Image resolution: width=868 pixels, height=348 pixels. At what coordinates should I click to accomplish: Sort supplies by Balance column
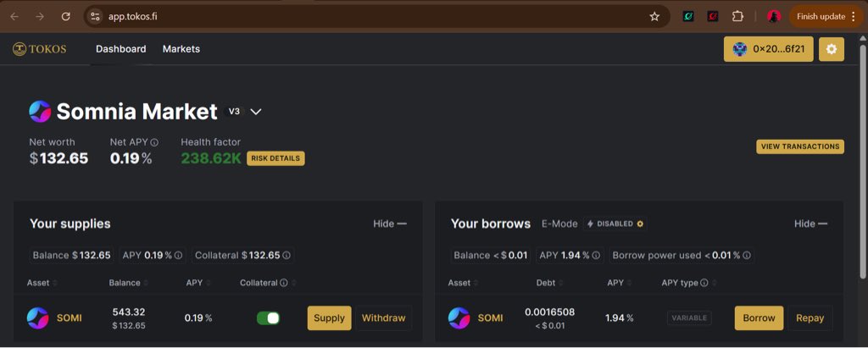point(130,283)
